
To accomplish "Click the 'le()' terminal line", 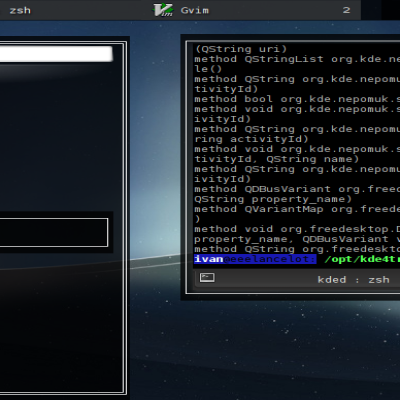I will coord(208,69).
